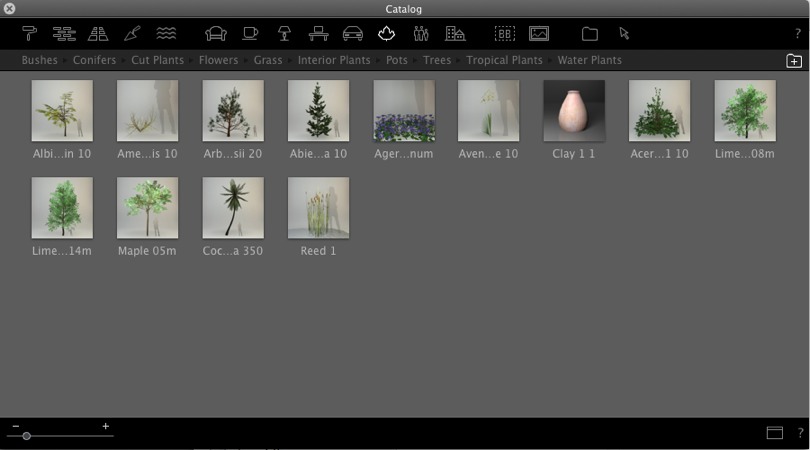The height and width of the screenshot is (450, 810).
Task: Open the user folder catalog icon
Action: click(589, 34)
